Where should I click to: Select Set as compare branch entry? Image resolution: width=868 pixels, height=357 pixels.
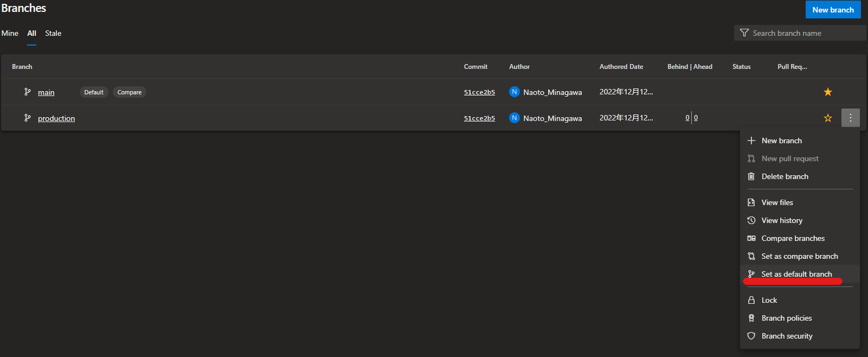click(800, 256)
